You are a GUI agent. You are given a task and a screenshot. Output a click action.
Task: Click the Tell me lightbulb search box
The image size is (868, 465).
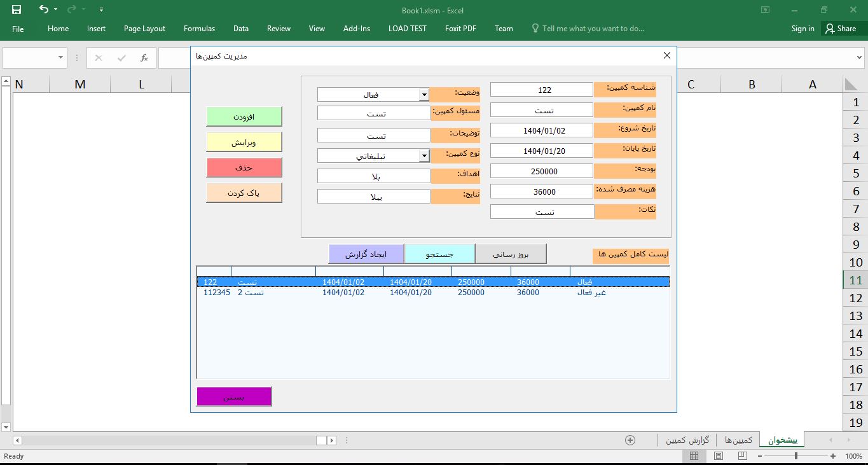pos(588,29)
